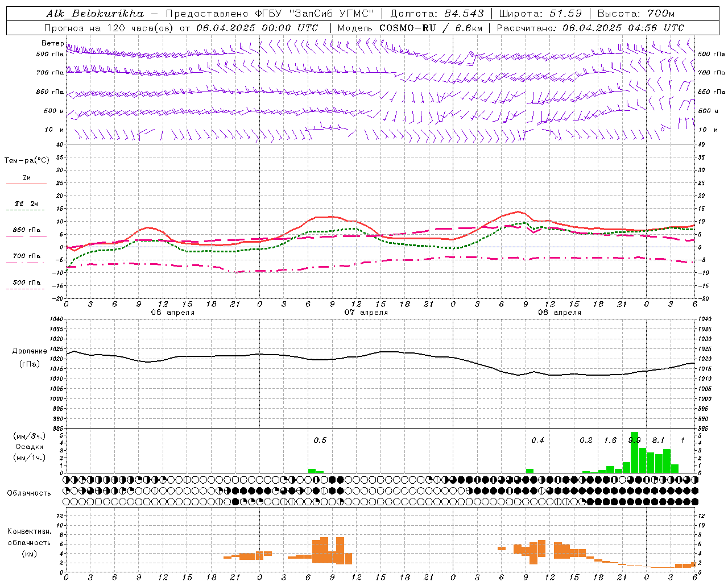Click the dashed line sample under 'Td 2м'
The width and height of the screenshot is (728, 582).
(x=25, y=210)
